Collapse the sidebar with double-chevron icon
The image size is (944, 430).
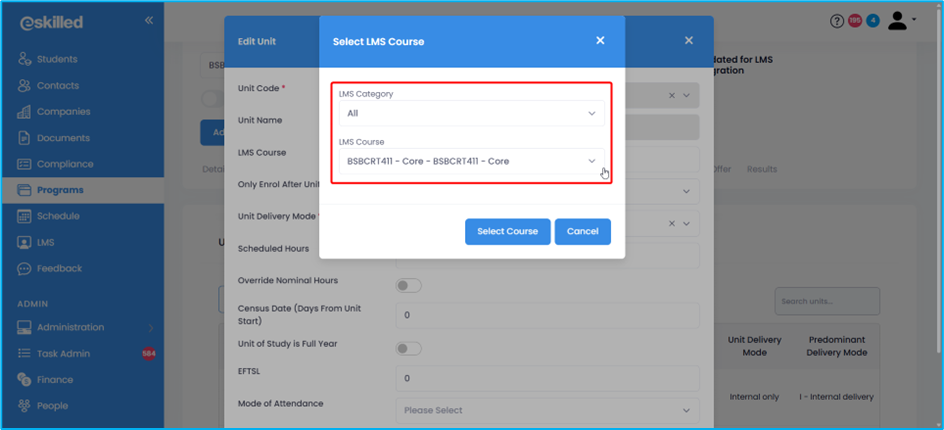(x=149, y=20)
